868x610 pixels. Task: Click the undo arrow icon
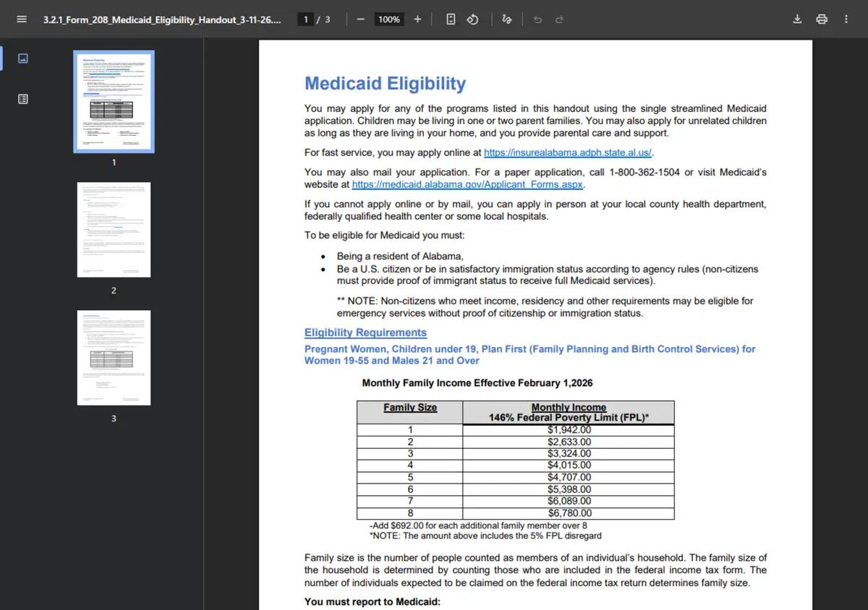coord(537,20)
